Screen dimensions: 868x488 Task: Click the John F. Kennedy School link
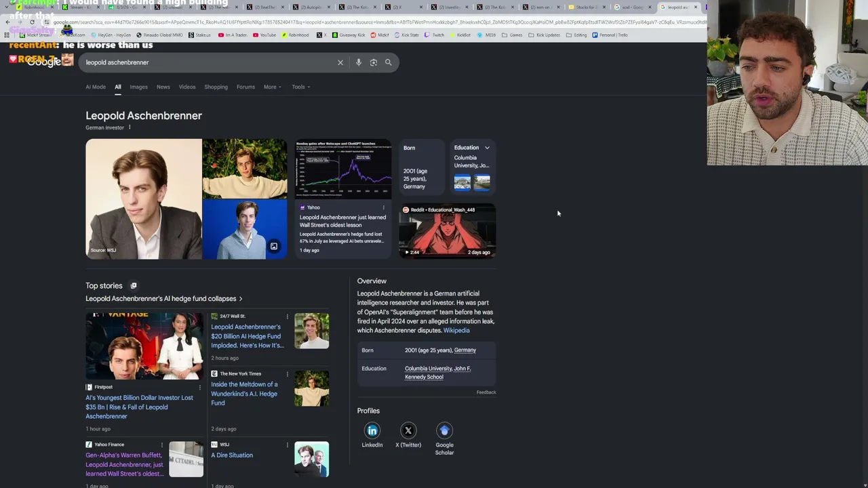438,373
